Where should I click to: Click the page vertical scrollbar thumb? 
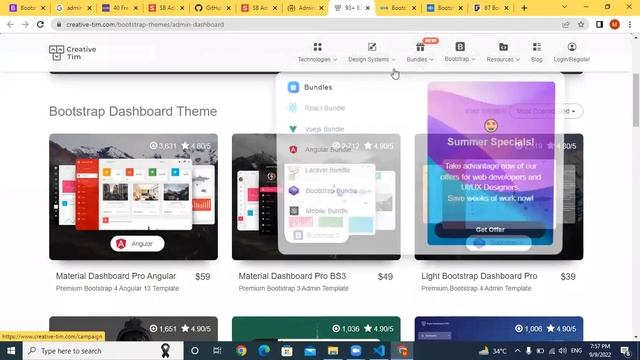[636, 100]
